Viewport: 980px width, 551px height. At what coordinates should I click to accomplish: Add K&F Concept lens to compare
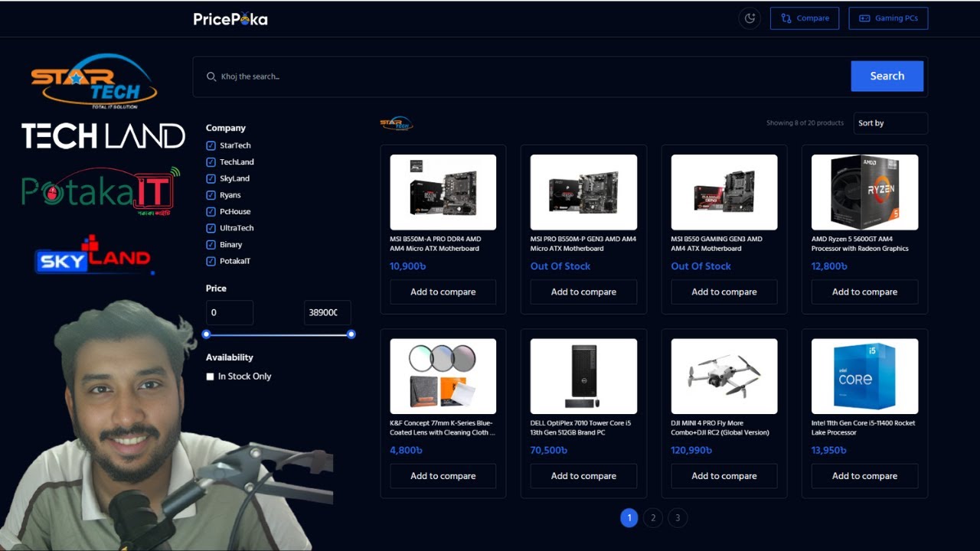click(x=443, y=476)
